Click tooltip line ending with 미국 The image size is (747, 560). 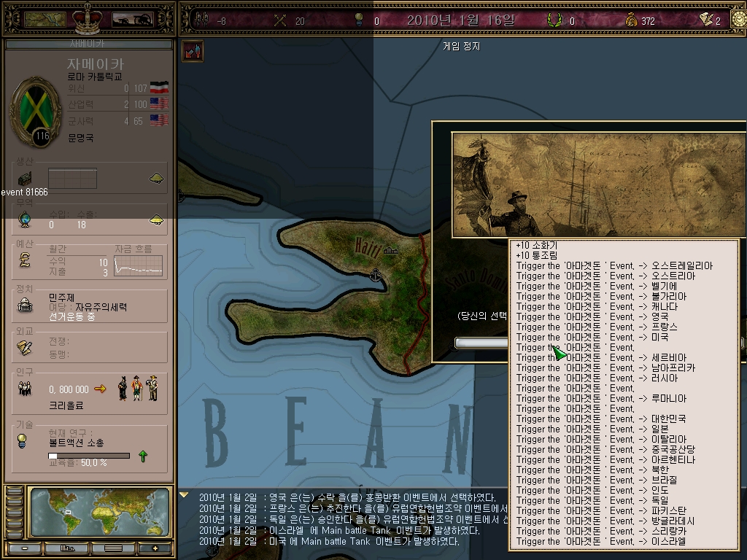(592, 337)
